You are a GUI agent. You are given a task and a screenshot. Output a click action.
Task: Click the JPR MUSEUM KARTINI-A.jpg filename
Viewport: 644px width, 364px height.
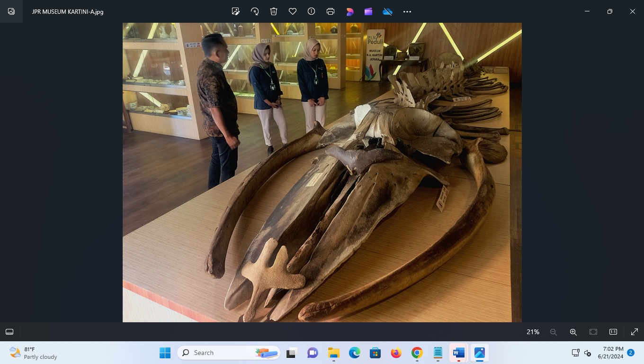pos(68,11)
